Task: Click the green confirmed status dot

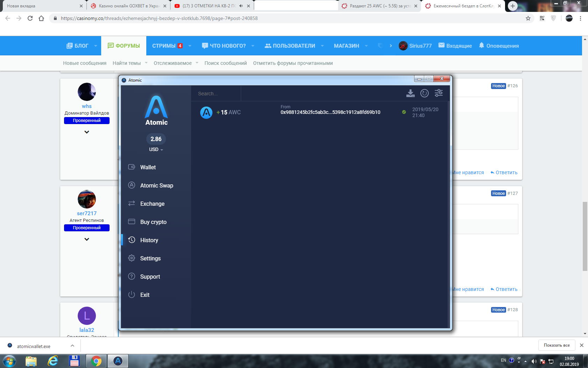Action: [x=404, y=112]
